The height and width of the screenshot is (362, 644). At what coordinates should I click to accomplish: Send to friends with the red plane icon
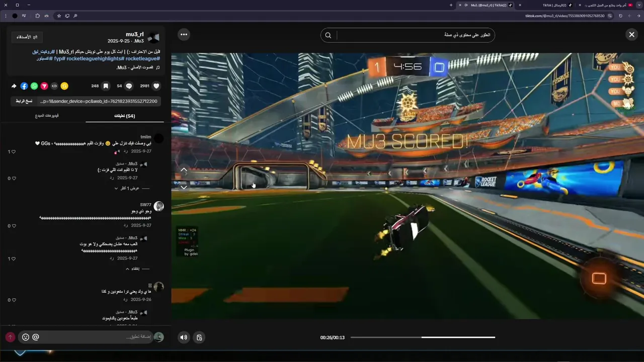(44, 86)
